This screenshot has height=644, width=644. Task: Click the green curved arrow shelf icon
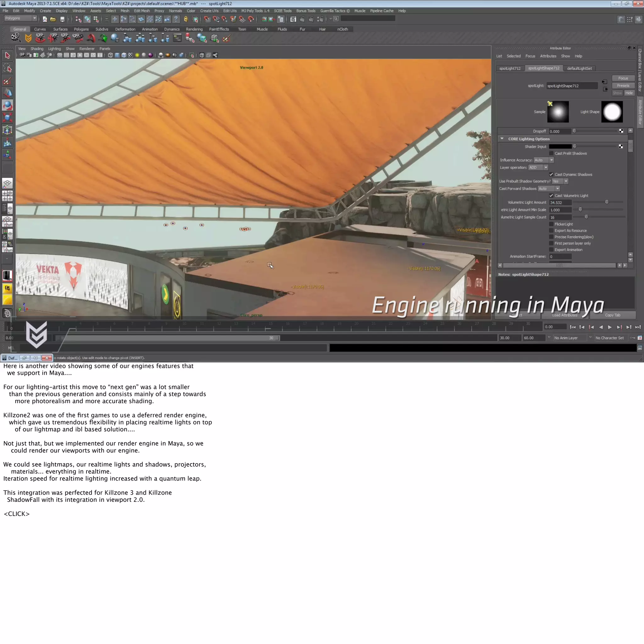click(103, 38)
